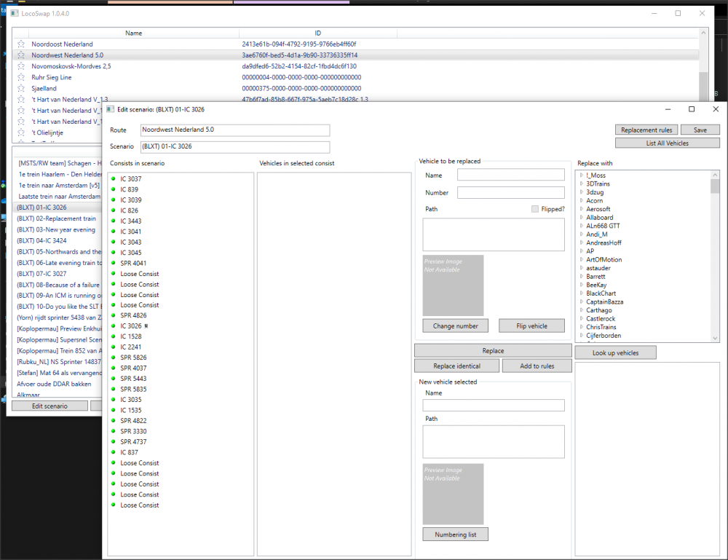Toggle the star beside Sjaelland route
The image size is (728, 560).
click(x=21, y=89)
